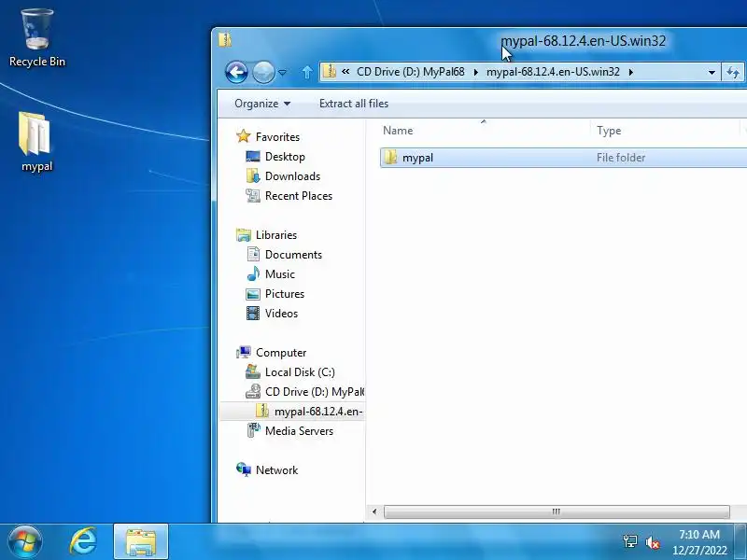Click the Favorites star icon
This screenshot has height=560, width=747.
tap(243, 136)
